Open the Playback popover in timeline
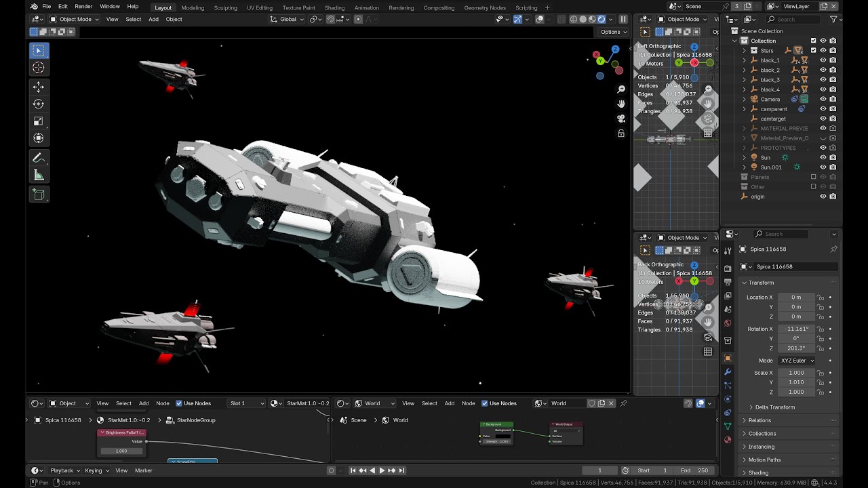 pos(64,470)
